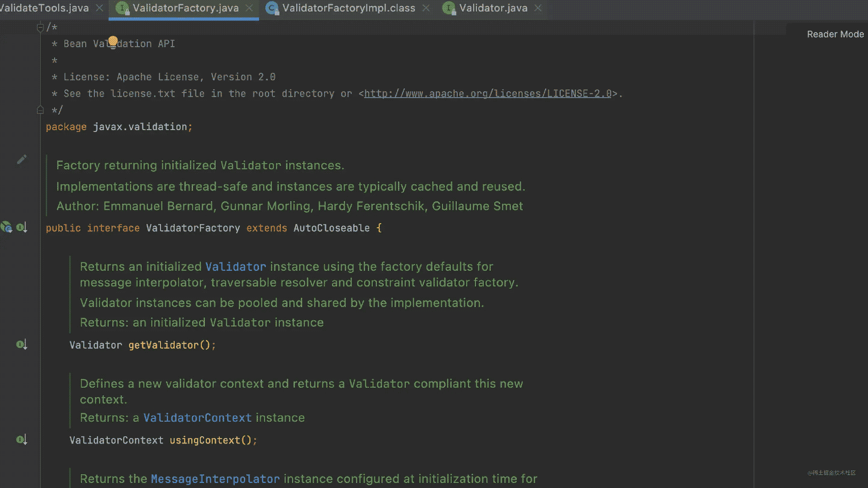Click the yellow intention lightbulb icon
This screenshot has width=868, height=488.
point(113,41)
